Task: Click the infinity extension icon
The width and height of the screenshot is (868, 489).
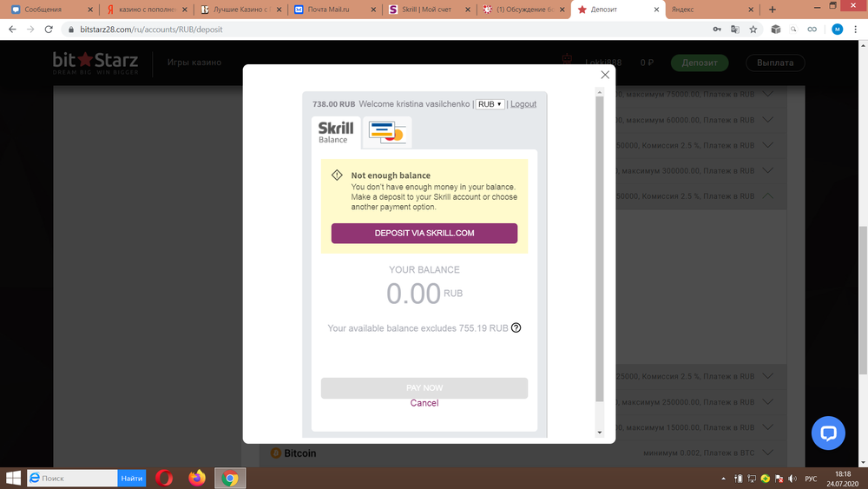Action: pyautogui.click(x=812, y=30)
